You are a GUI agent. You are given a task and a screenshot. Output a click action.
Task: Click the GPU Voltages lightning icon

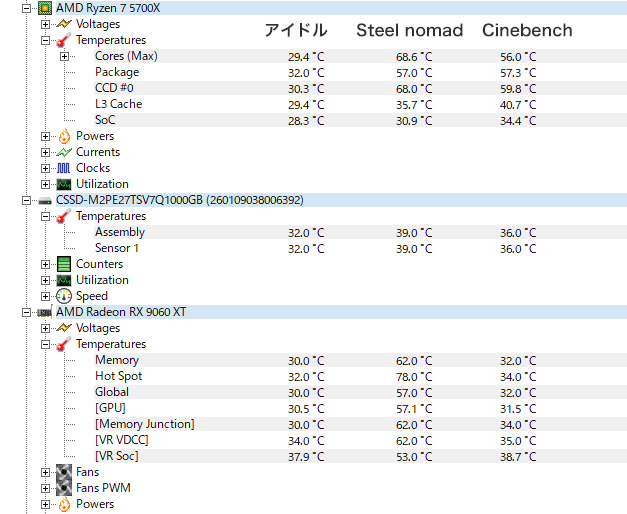pos(64,328)
